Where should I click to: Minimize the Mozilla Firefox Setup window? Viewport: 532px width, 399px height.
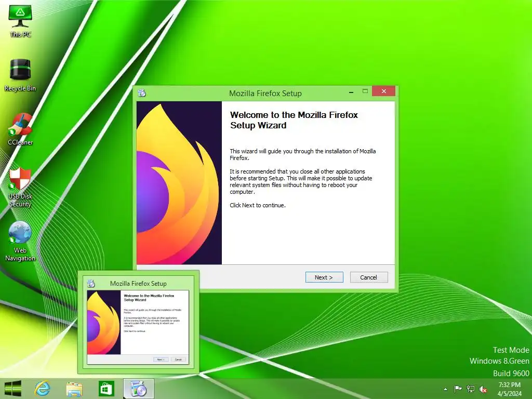(351, 91)
